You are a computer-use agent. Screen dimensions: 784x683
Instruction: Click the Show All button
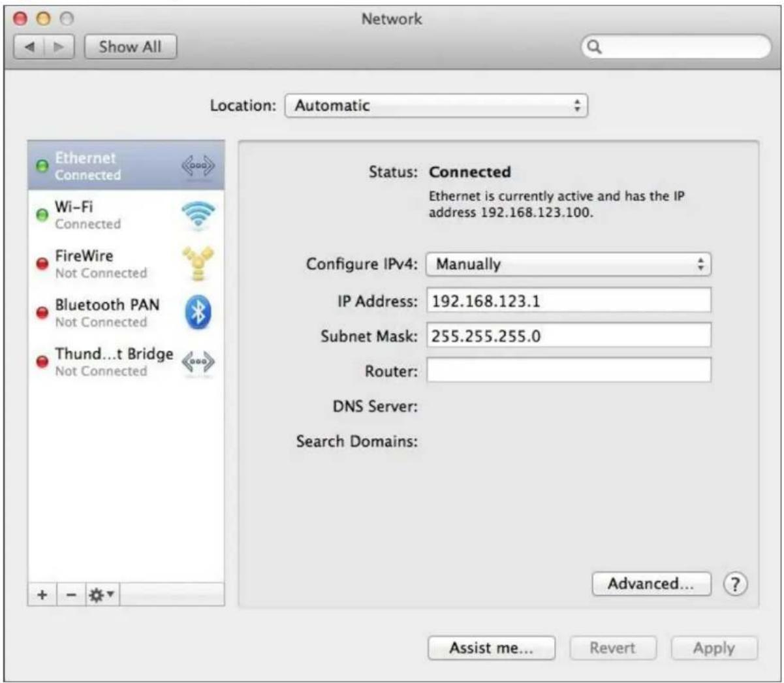131,47
